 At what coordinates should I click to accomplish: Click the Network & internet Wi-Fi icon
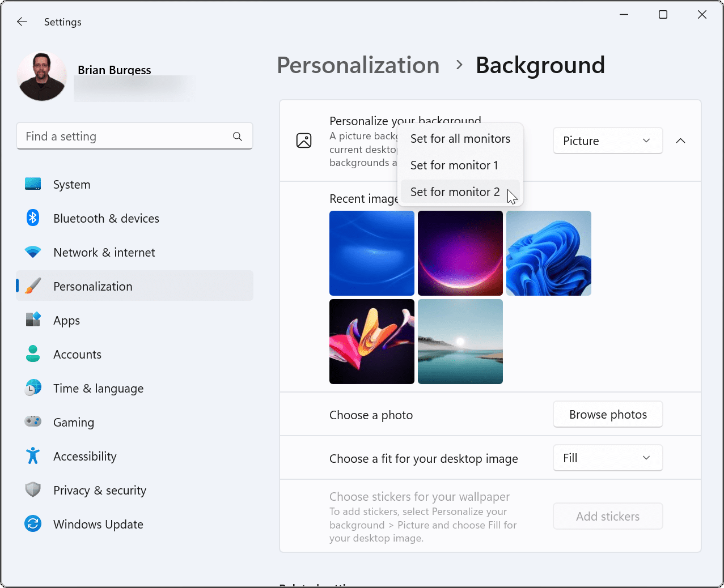click(33, 252)
